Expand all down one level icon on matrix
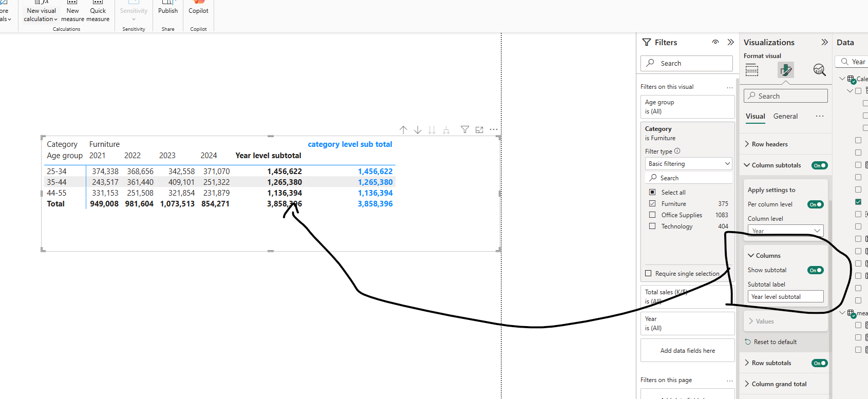Image resolution: width=868 pixels, height=399 pixels. pos(446,130)
